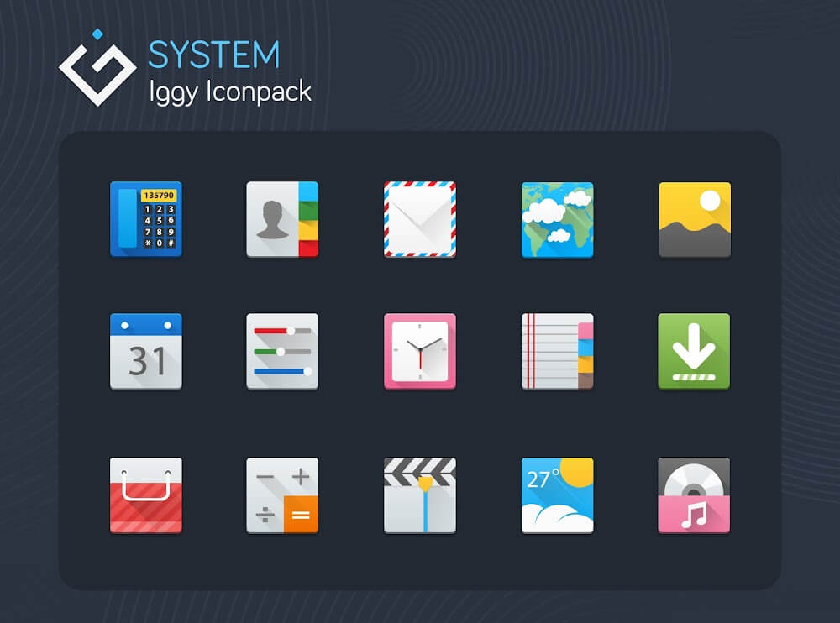Launch the pink Music disc icon
This screenshot has height=623, width=840.
coord(694,495)
